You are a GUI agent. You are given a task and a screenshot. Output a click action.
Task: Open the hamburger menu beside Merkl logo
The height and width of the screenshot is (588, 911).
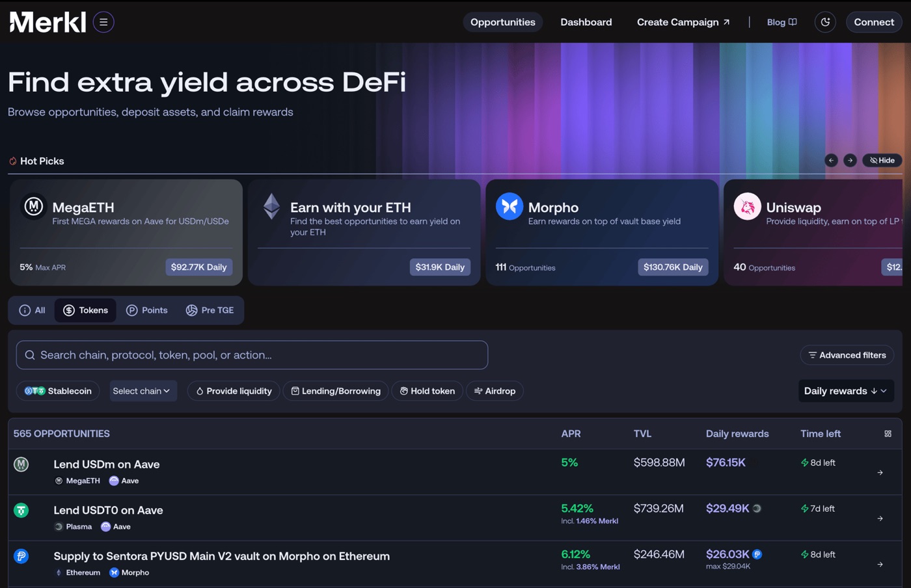pos(103,22)
